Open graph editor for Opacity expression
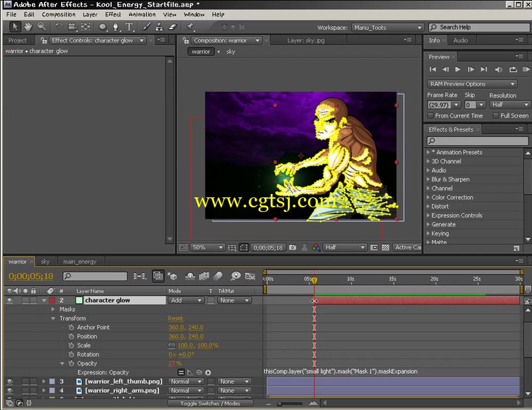The width and height of the screenshot is (532, 410). click(190, 372)
